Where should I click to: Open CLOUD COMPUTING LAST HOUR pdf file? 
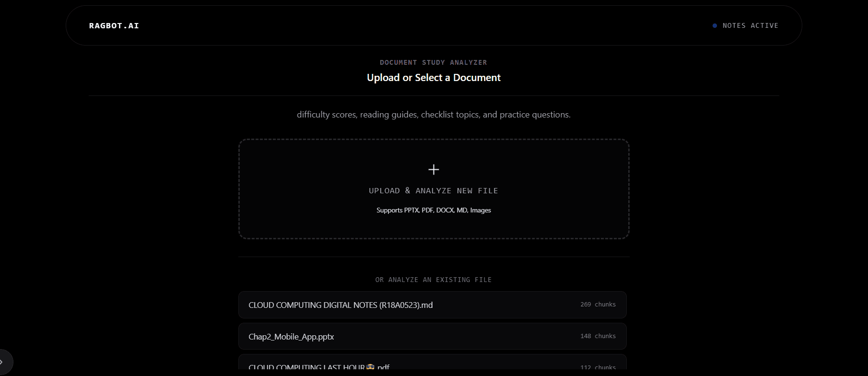(433, 365)
